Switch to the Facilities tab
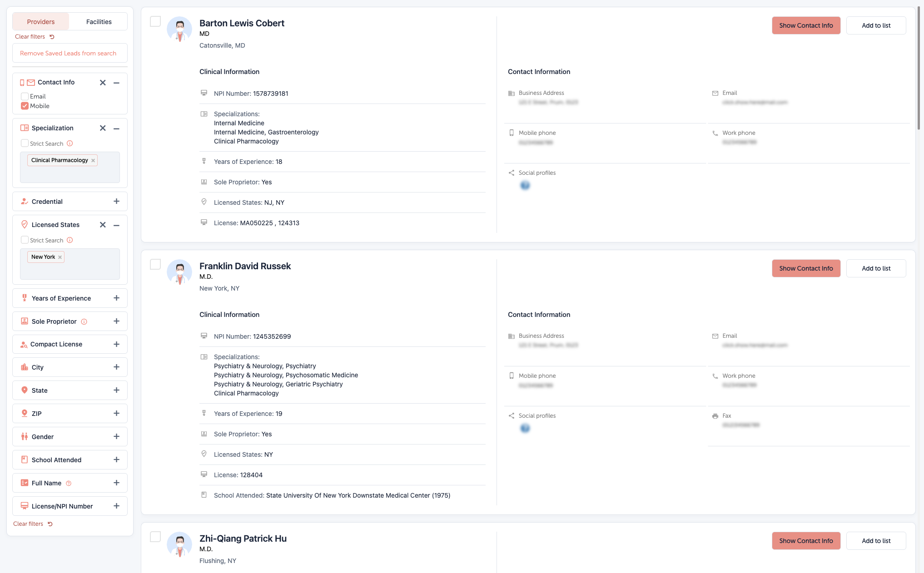 [99, 22]
